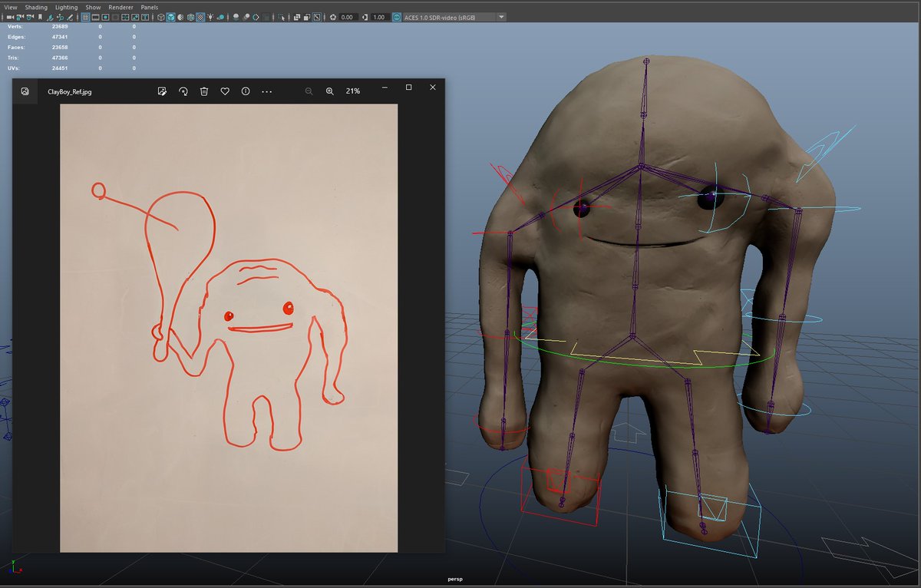Viewport: 921px width, 588px height.
Task: Click the ClayBoy reference drawing image
Action: point(229,328)
